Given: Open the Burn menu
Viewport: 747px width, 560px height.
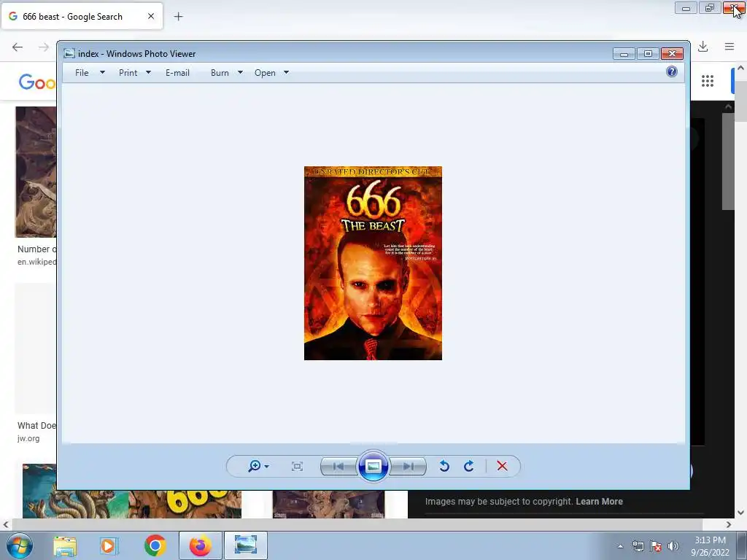Looking at the screenshot, I should click(x=220, y=73).
